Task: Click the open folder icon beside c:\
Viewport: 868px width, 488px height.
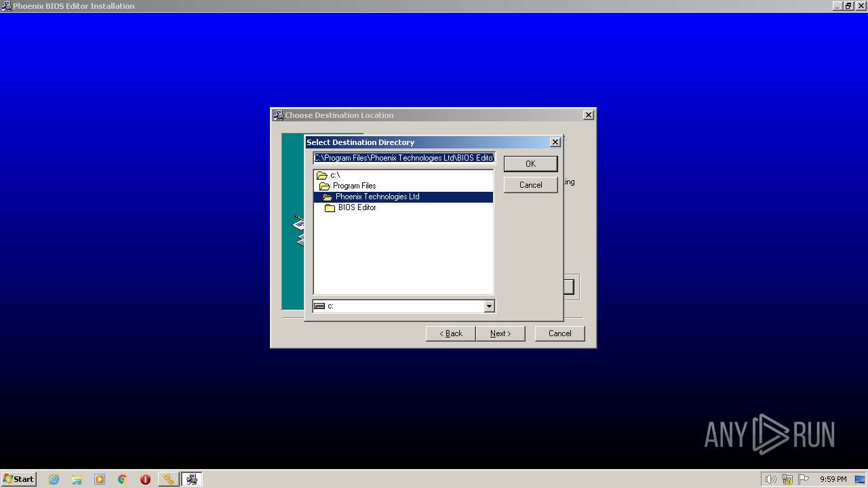Action: [322, 175]
